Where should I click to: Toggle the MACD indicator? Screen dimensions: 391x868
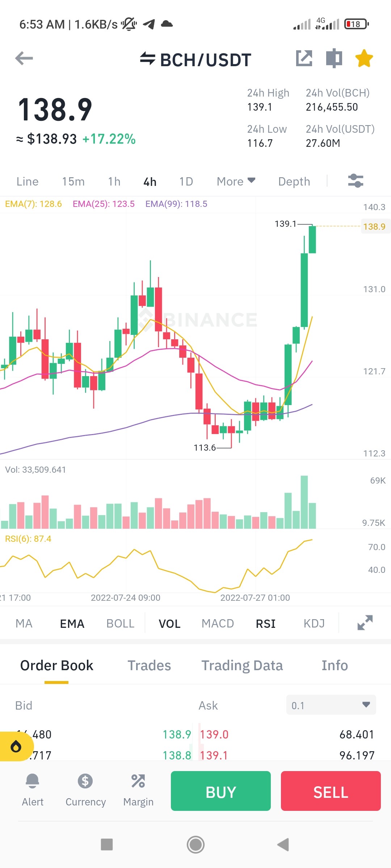tap(218, 624)
